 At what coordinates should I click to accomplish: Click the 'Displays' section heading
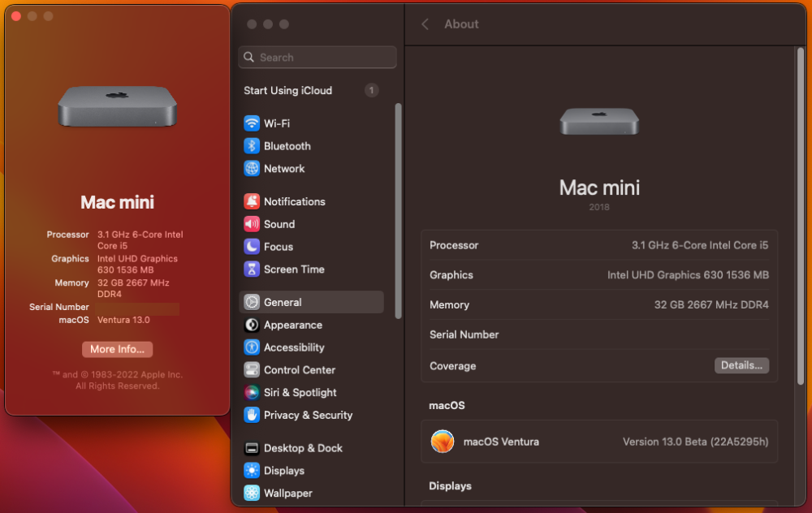pos(450,486)
